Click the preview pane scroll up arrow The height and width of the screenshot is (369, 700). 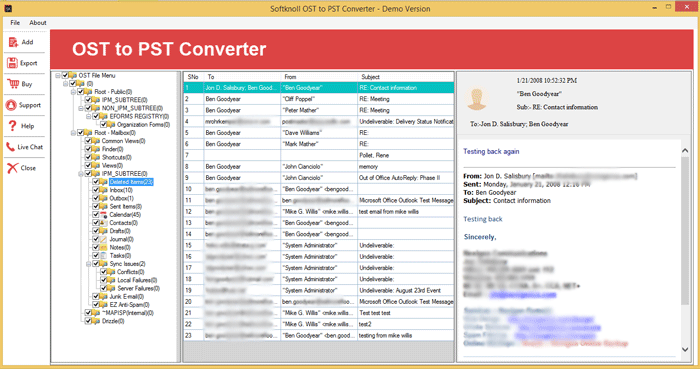click(x=685, y=151)
